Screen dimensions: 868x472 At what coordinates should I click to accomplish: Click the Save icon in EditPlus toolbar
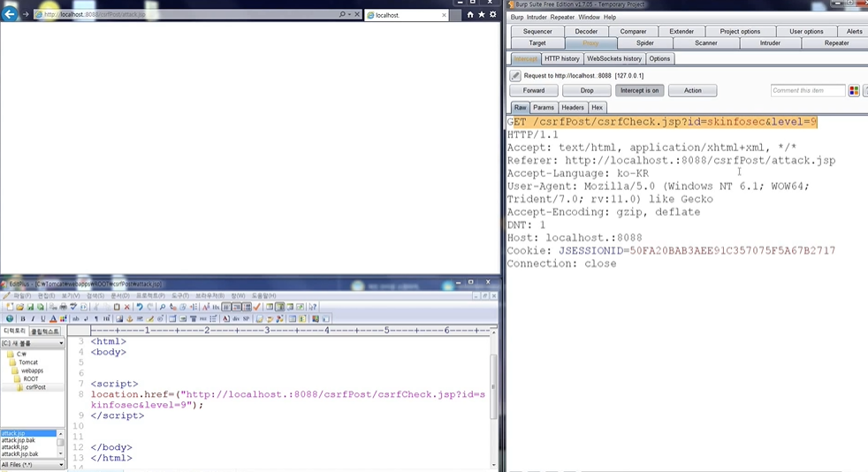(x=30, y=307)
